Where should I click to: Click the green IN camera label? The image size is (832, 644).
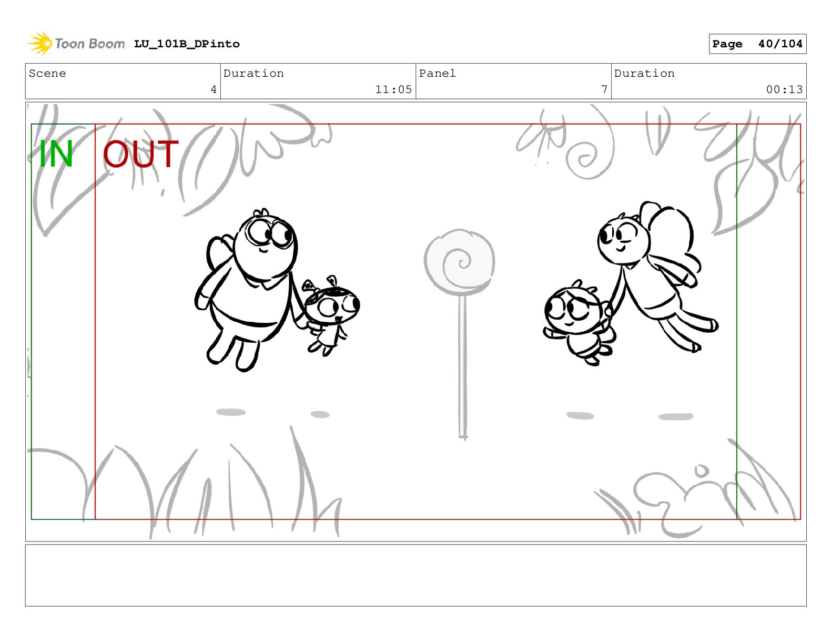[56, 155]
